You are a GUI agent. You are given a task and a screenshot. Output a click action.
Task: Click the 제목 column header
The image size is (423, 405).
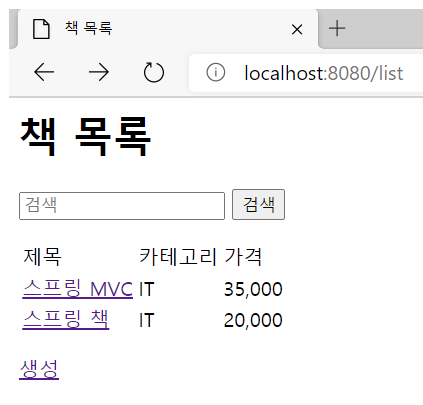[42, 257]
